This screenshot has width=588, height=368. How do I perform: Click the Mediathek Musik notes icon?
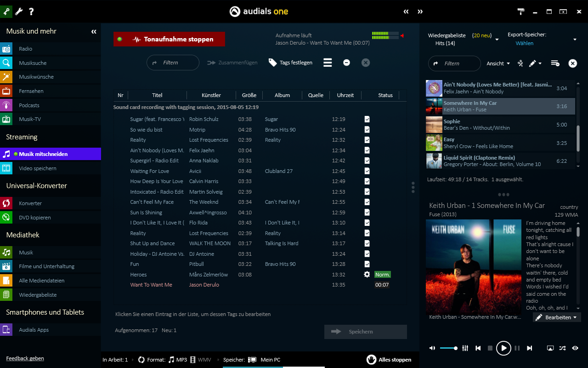point(6,253)
